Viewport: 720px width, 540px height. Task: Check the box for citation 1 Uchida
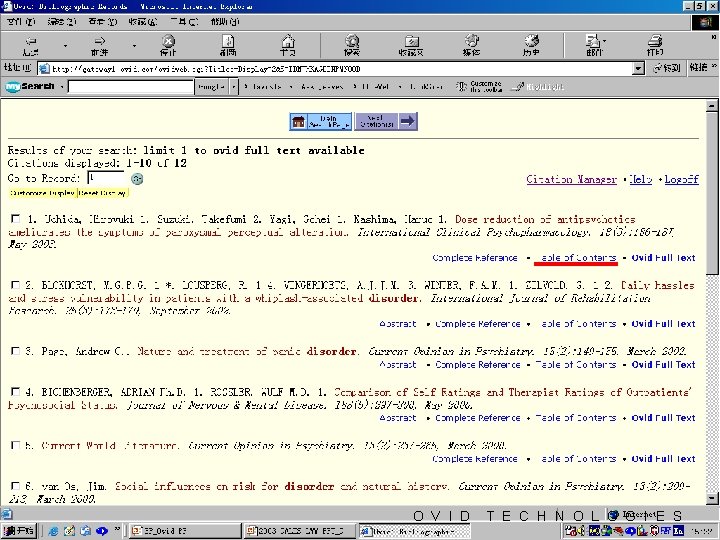click(x=16, y=219)
